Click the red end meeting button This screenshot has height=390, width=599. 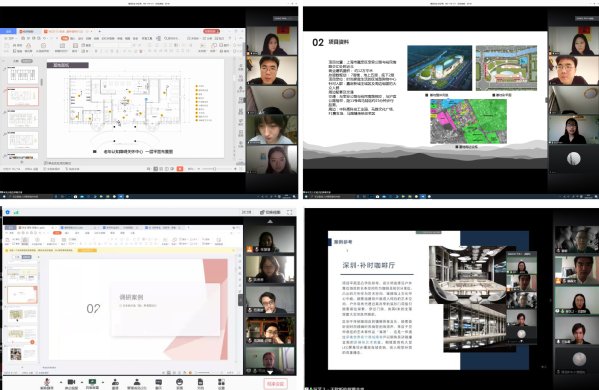tap(275, 384)
